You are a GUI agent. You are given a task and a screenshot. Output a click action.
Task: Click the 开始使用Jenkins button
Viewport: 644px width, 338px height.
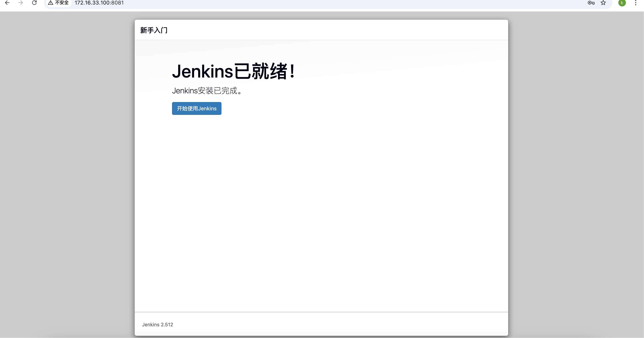[197, 108]
